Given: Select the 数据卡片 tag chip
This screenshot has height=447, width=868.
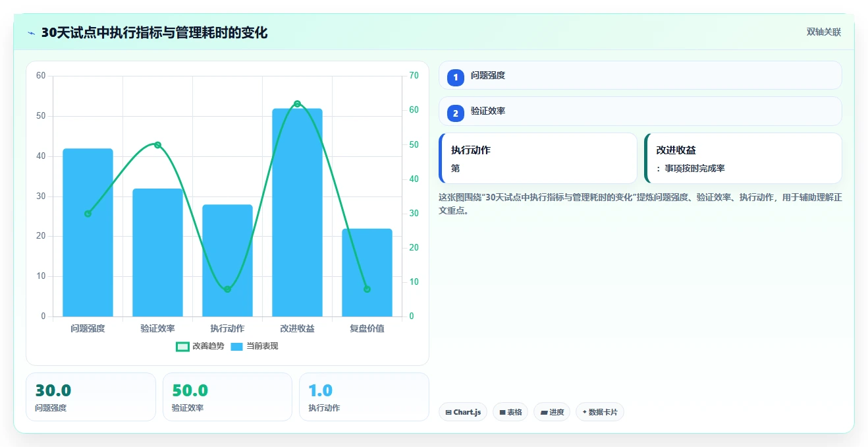Looking at the screenshot, I should [600, 412].
